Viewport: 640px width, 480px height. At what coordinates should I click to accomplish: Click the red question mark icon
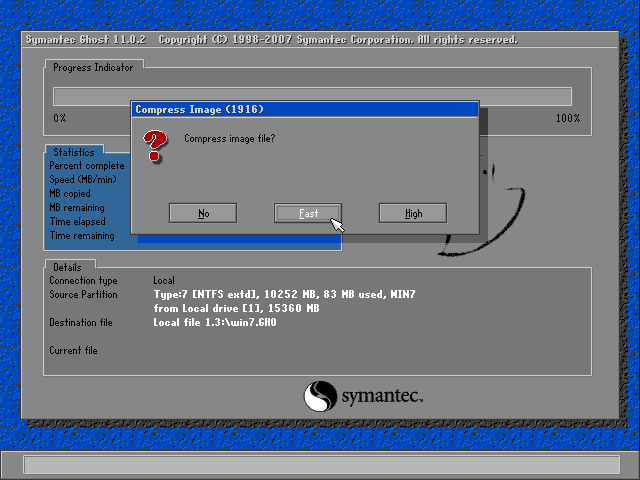(153, 146)
